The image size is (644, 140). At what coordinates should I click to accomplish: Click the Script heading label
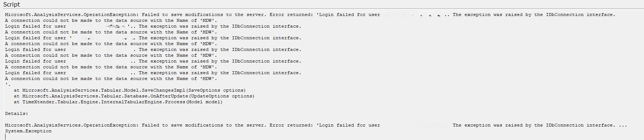pos(12,4)
